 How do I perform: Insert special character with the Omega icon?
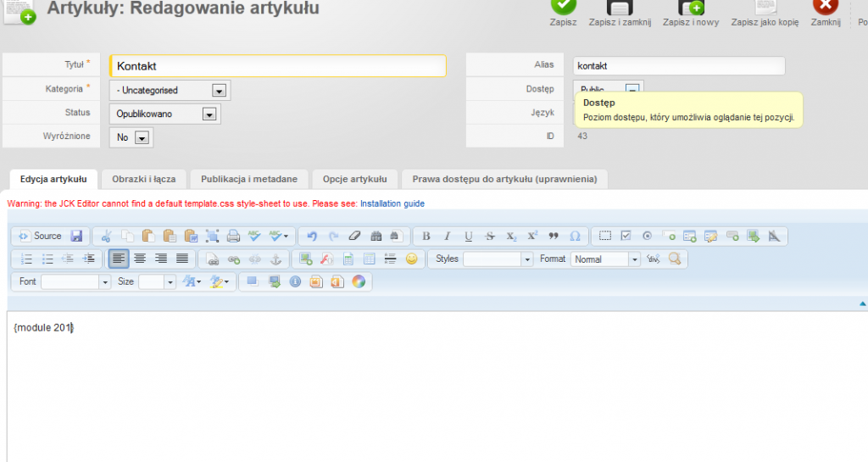click(x=576, y=237)
